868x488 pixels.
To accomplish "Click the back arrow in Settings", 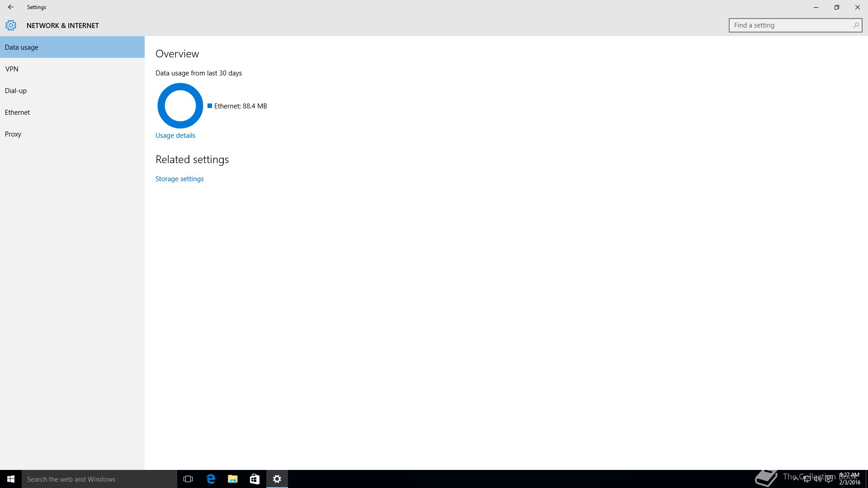I will point(10,7).
